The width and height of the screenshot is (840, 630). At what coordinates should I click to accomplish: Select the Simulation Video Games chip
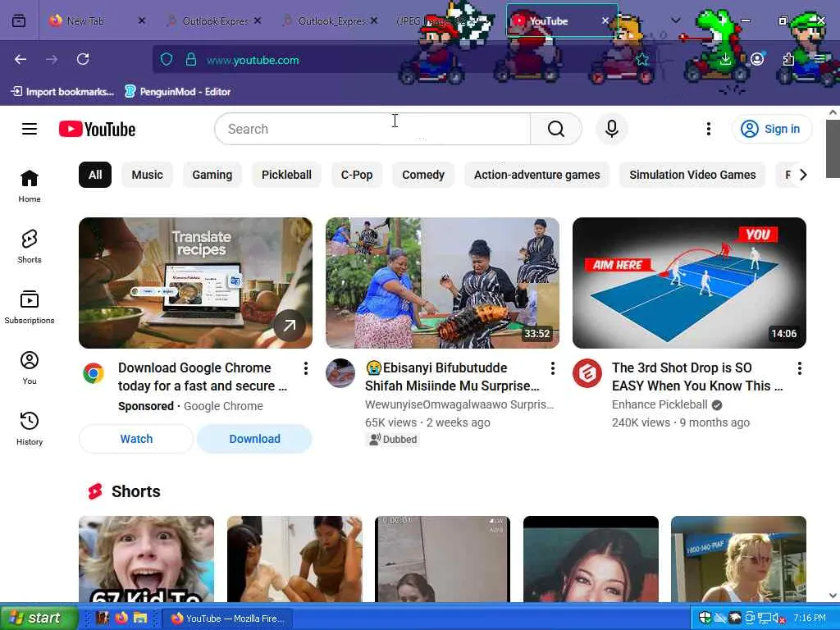(x=692, y=175)
